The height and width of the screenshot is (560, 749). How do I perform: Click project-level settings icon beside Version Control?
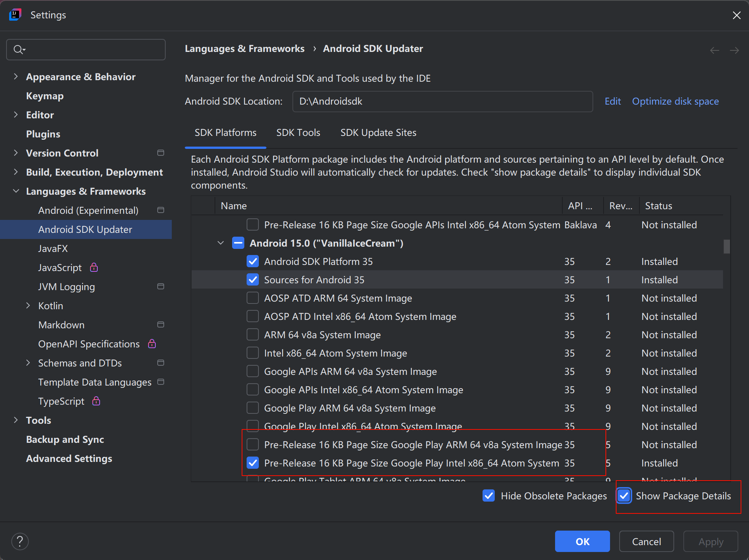(161, 153)
